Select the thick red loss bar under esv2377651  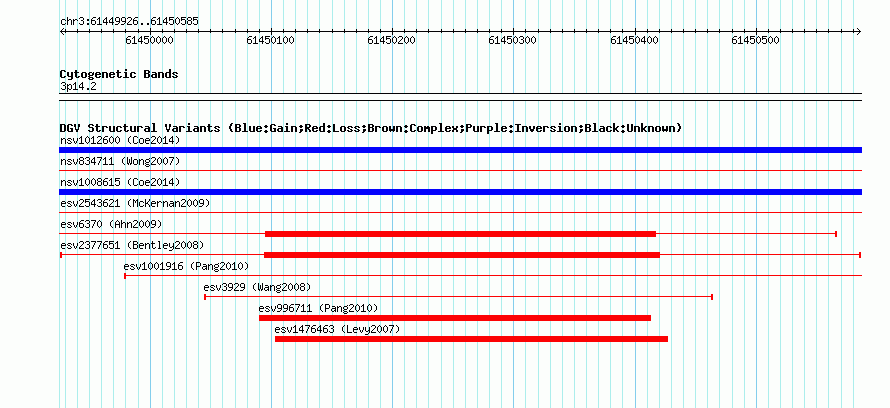461,255
